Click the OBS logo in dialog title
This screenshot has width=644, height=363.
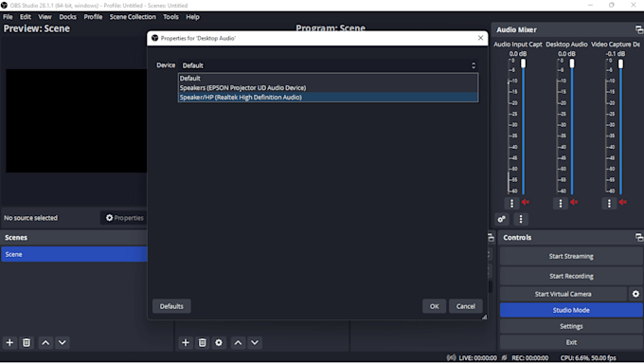coord(154,38)
